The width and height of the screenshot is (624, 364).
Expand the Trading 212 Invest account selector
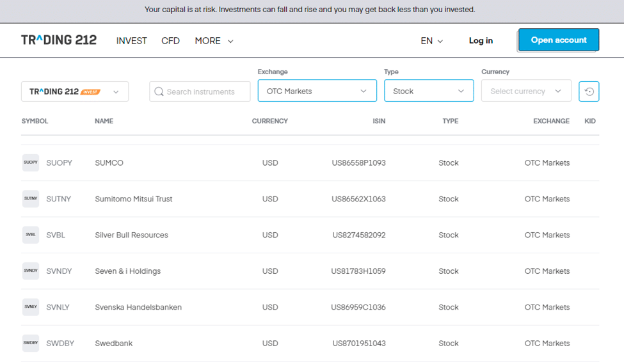pos(75,91)
